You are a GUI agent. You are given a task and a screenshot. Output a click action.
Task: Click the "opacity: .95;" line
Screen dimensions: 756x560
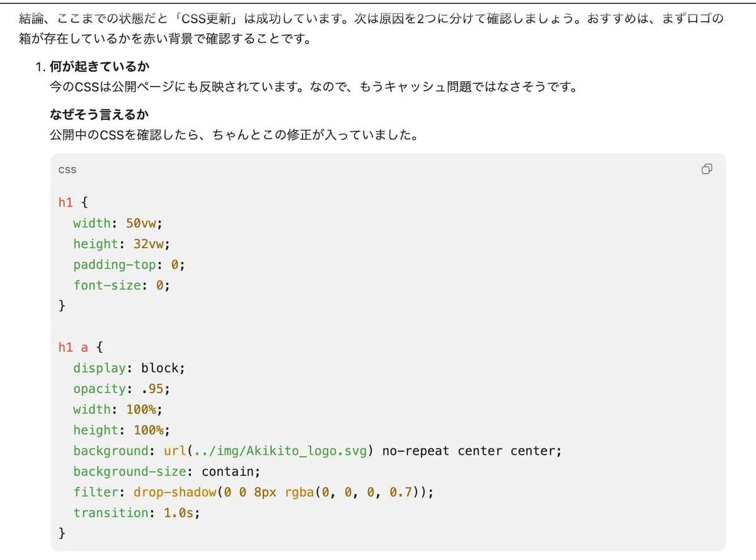[122, 389]
